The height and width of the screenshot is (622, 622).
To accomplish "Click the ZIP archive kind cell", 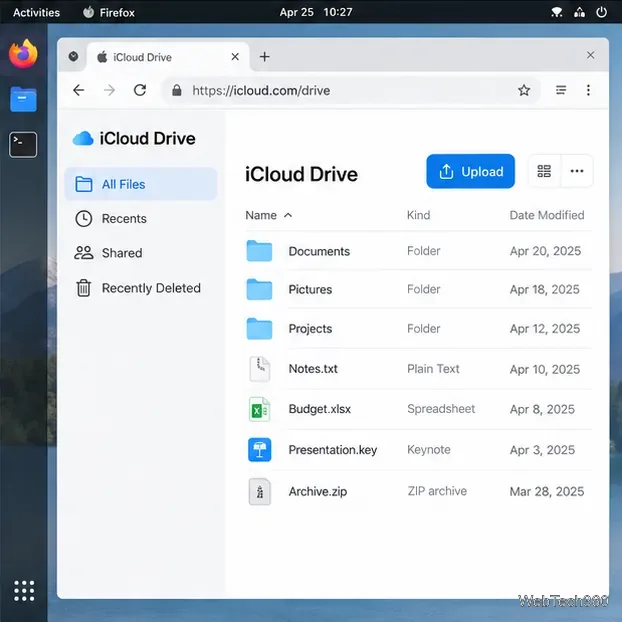I will [437, 491].
